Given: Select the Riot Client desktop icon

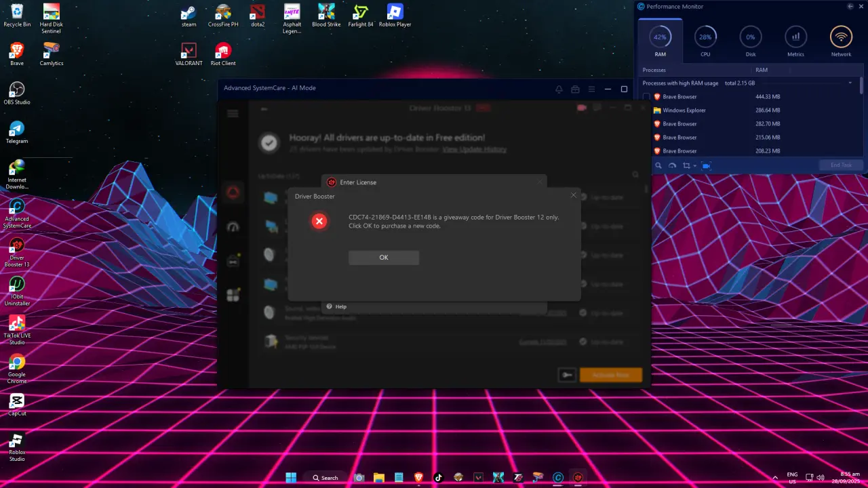Looking at the screenshot, I should pyautogui.click(x=223, y=54).
